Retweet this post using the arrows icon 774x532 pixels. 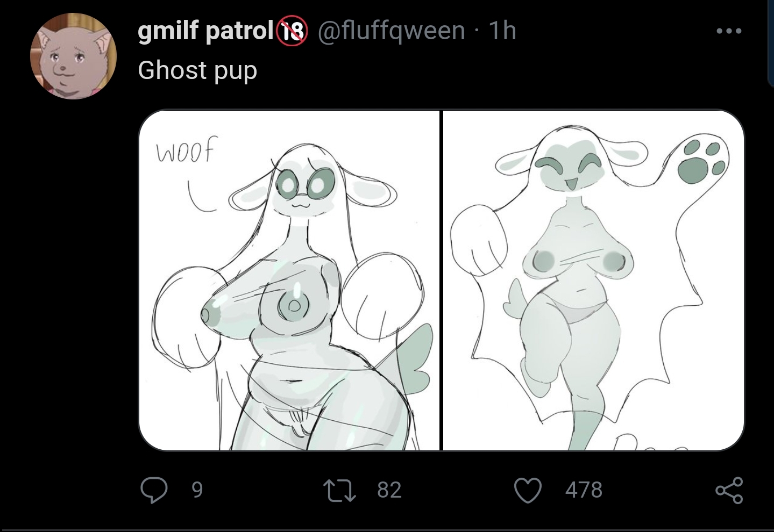pyautogui.click(x=339, y=490)
